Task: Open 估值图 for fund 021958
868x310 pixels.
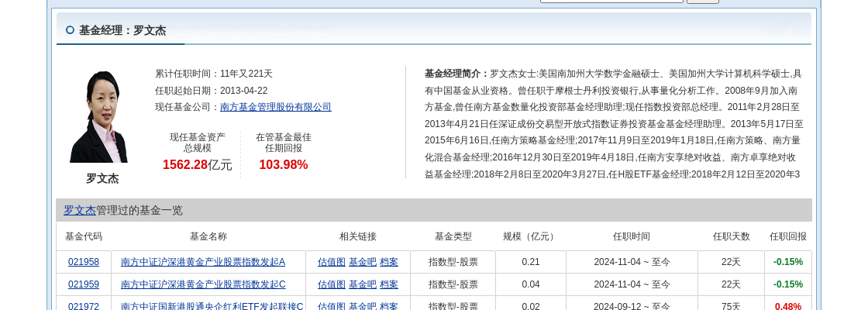Action: [331, 262]
